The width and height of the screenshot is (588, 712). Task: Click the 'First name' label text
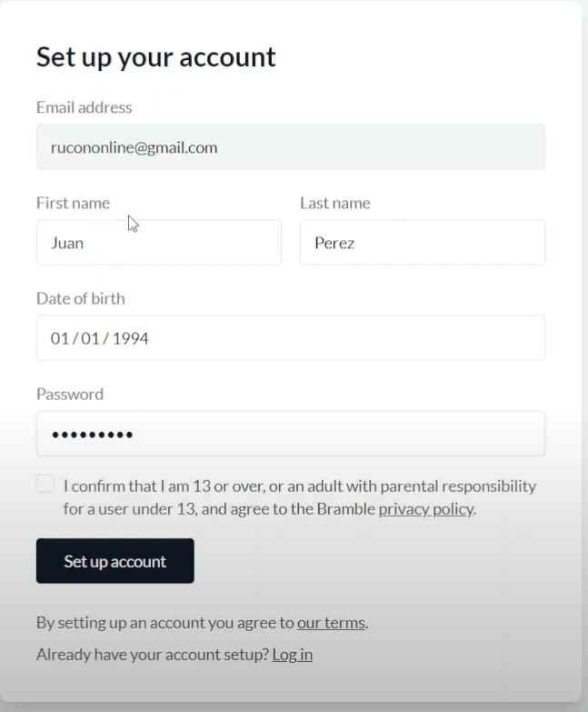[x=73, y=203]
